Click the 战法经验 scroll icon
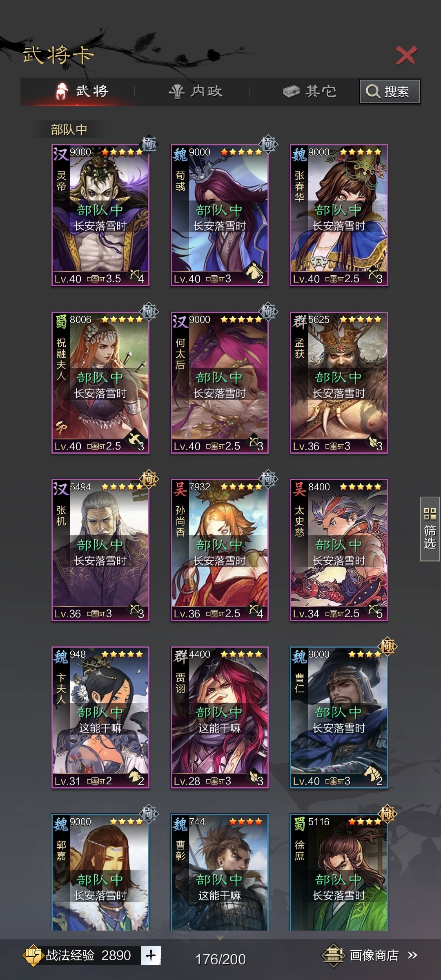The width and height of the screenshot is (441, 980). coord(33,955)
